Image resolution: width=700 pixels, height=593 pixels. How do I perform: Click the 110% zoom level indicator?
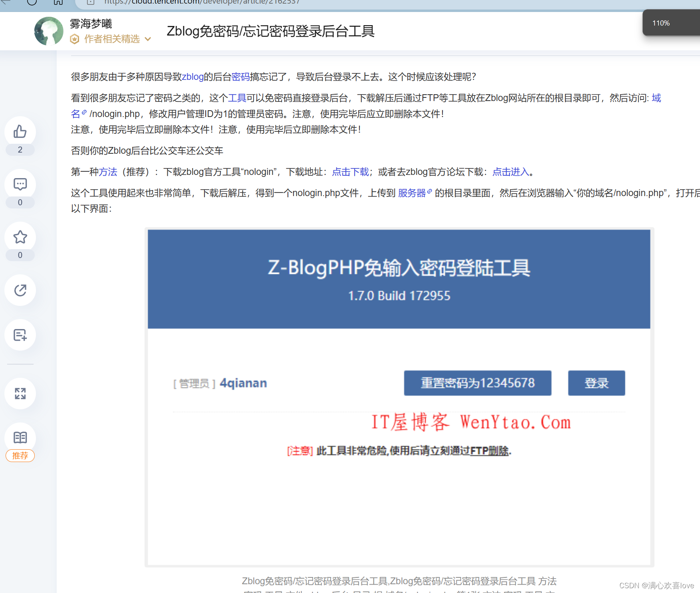point(661,23)
